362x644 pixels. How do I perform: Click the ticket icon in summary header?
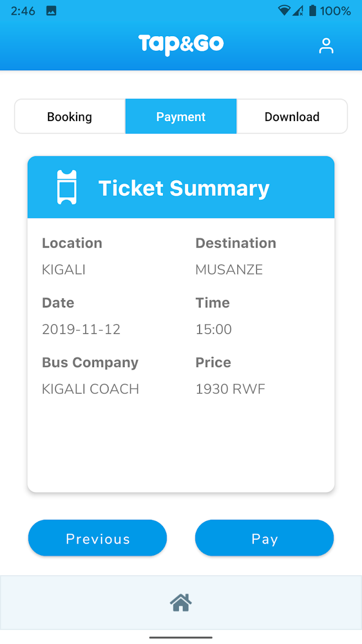click(67, 187)
